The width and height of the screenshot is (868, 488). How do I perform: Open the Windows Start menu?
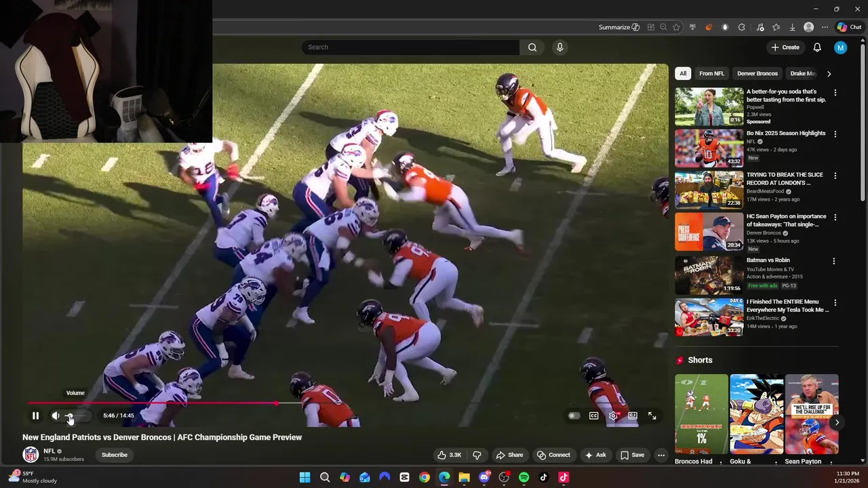tap(305, 477)
